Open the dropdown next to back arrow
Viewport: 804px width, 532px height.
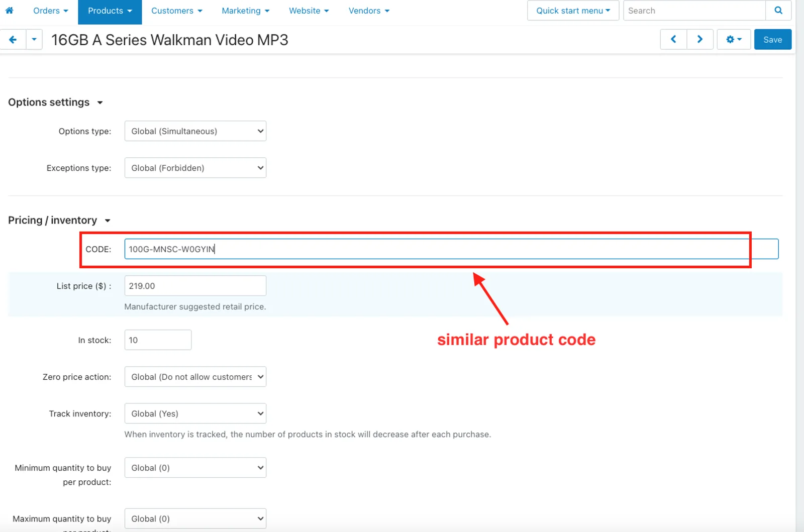pos(34,39)
